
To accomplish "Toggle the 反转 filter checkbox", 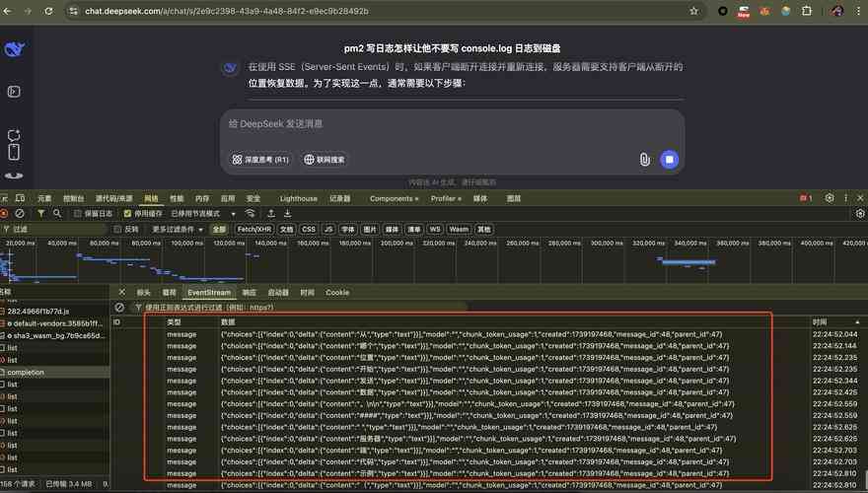I will click(118, 229).
